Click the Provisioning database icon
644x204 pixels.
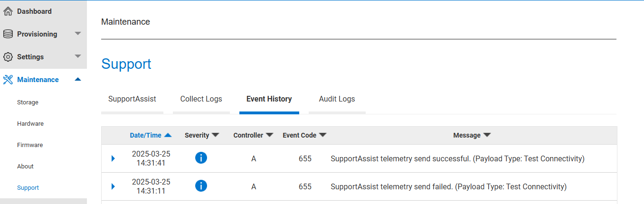click(8, 34)
